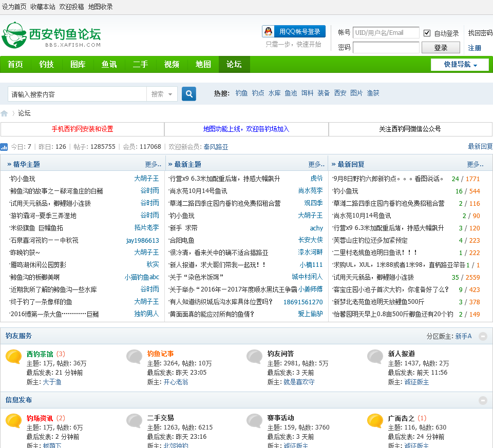Viewport: 493px width, 448px height.
Task: Open thread 新梦北老苑鱼池明天放鲤鱼500斤
Action: (x=379, y=302)
